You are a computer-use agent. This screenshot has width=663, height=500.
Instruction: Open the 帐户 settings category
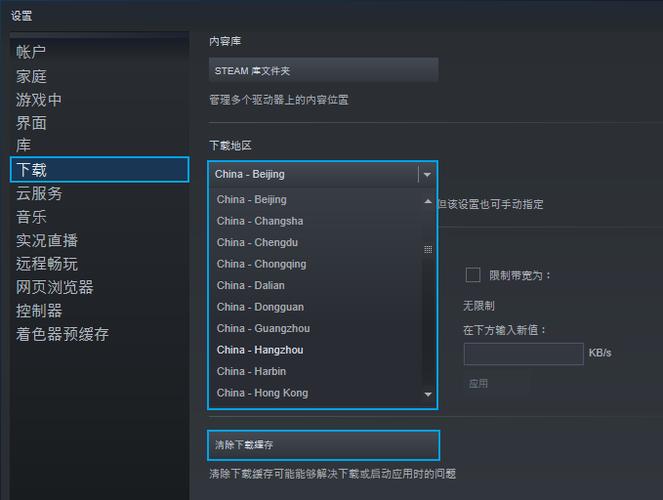pos(31,52)
